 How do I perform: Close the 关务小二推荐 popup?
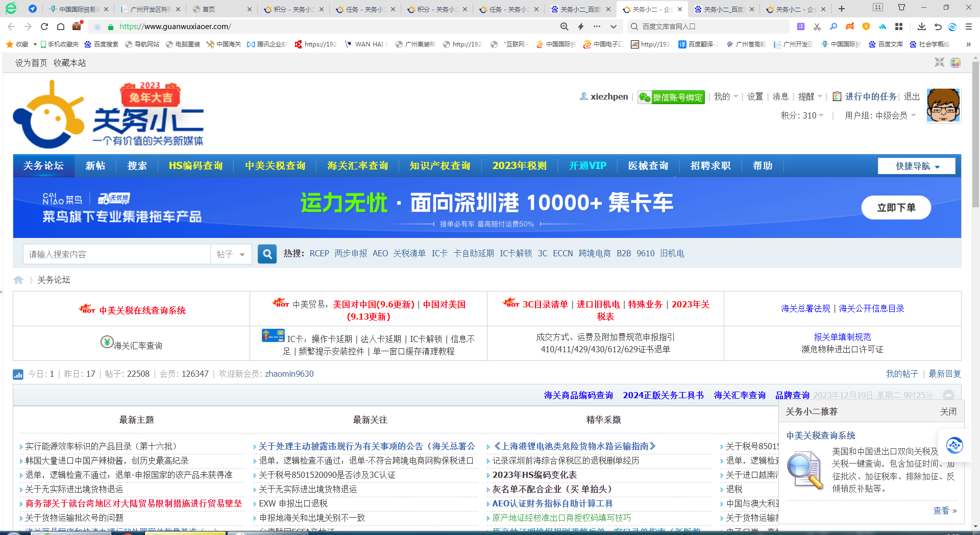tap(948, 411)
